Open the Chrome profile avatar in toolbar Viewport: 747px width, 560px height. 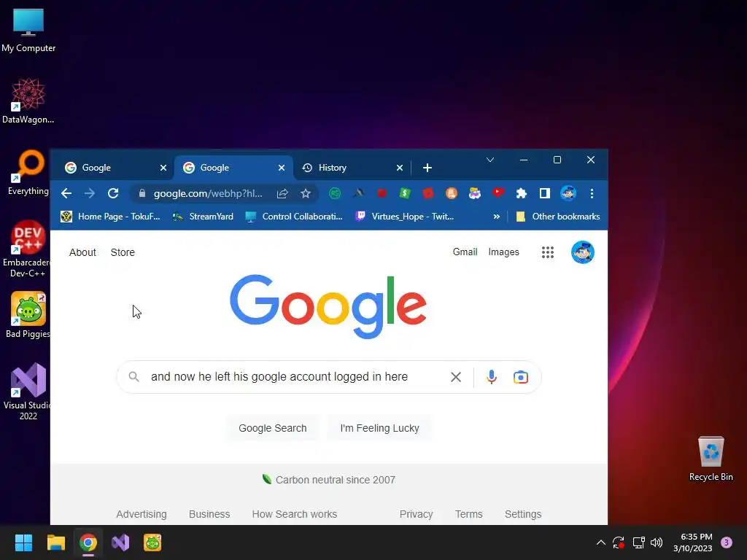[x=568, y=193]
